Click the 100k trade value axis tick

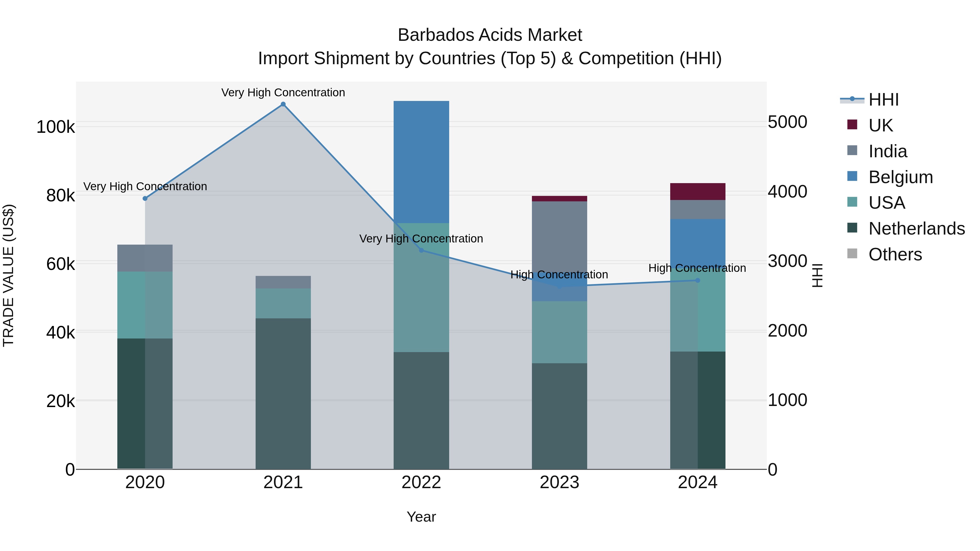(56, 127)
